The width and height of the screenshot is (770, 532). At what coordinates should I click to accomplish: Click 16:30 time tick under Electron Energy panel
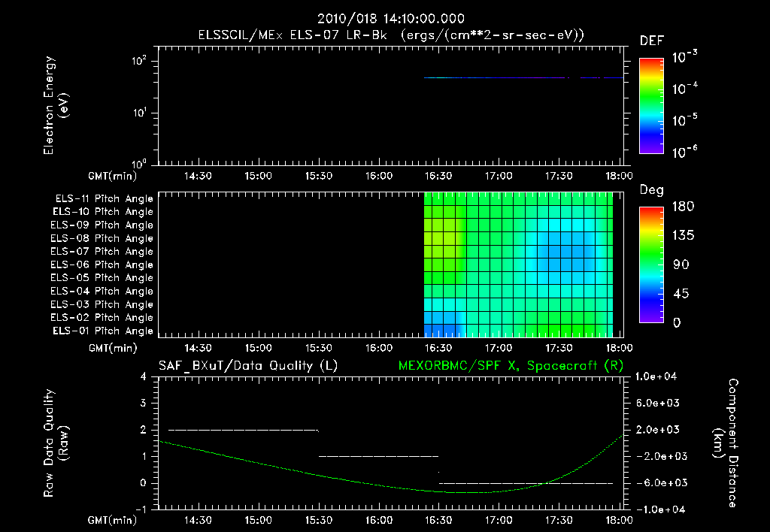[x=438, y=176]
